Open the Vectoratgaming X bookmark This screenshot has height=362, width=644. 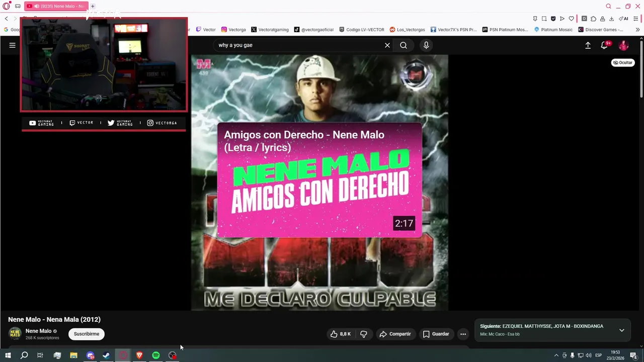click(270, 30)
